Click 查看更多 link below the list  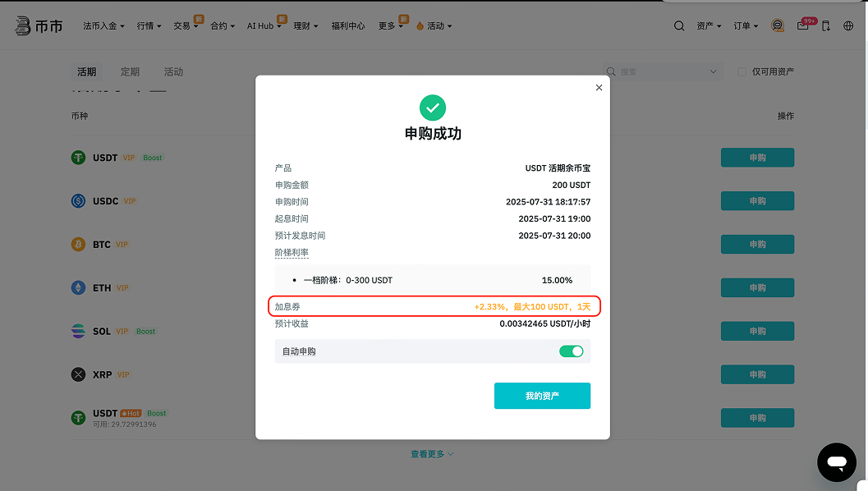coord(432,454)
